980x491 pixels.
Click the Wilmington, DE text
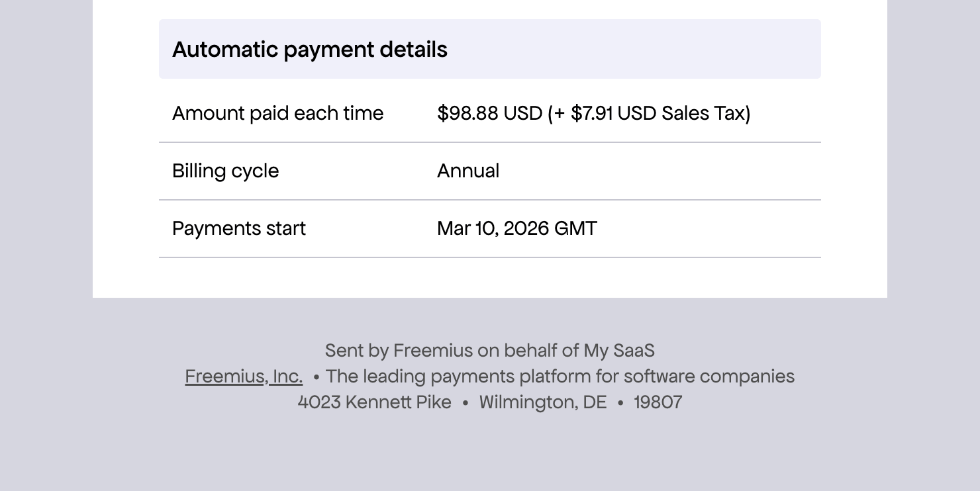(542, 402)
